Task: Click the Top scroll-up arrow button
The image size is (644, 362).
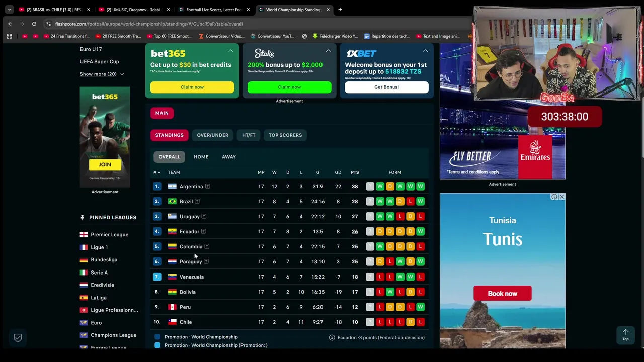Action: (625, 335)
